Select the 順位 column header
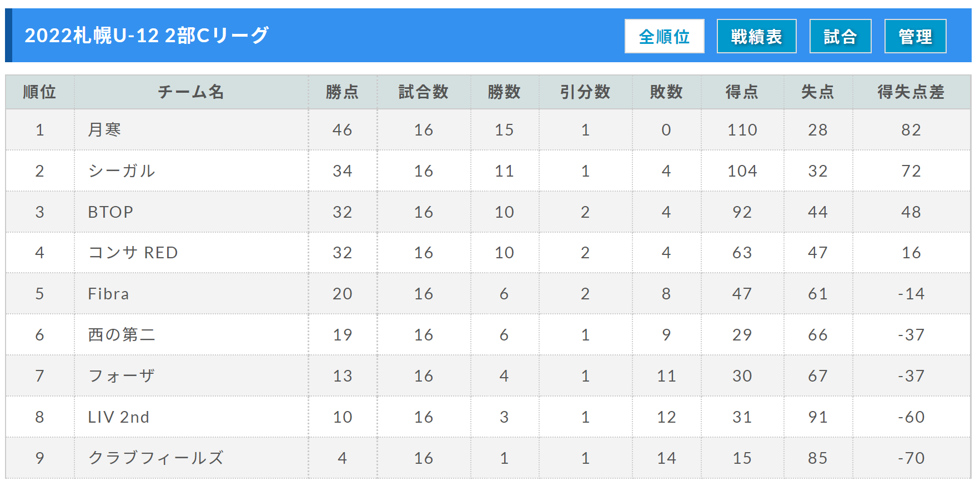Image resolution: width=980 pixels, height=486 pixels. point(39,92)
